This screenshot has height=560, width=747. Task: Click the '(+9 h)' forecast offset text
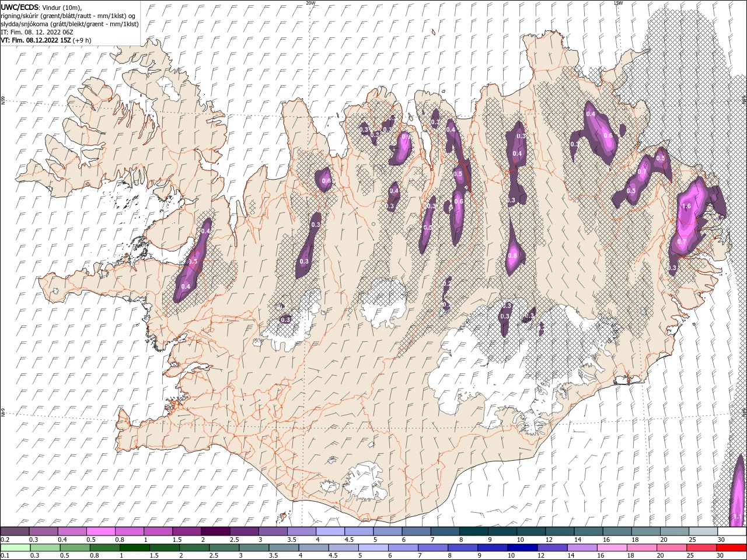(82, 40)
